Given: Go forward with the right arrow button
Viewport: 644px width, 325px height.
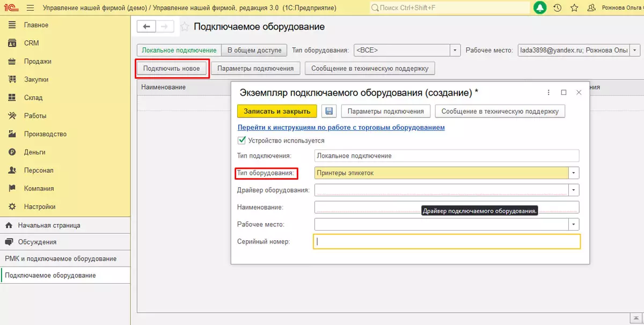Looking at the screenshot, I should (x=165, y=27).
